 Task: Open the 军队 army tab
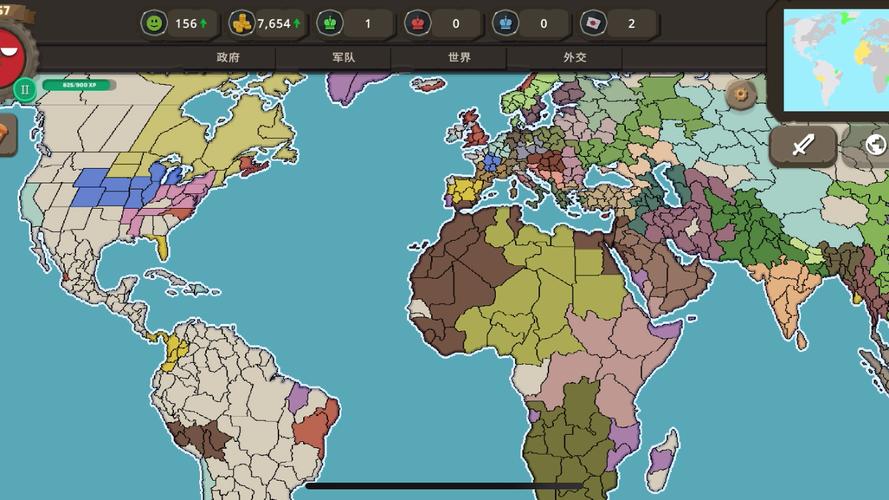343,57
